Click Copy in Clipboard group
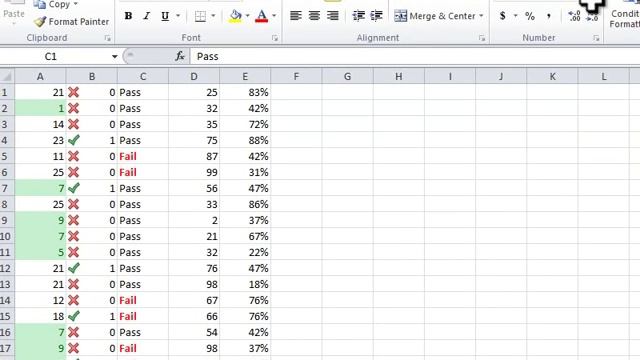 click(x=52, y=4)
